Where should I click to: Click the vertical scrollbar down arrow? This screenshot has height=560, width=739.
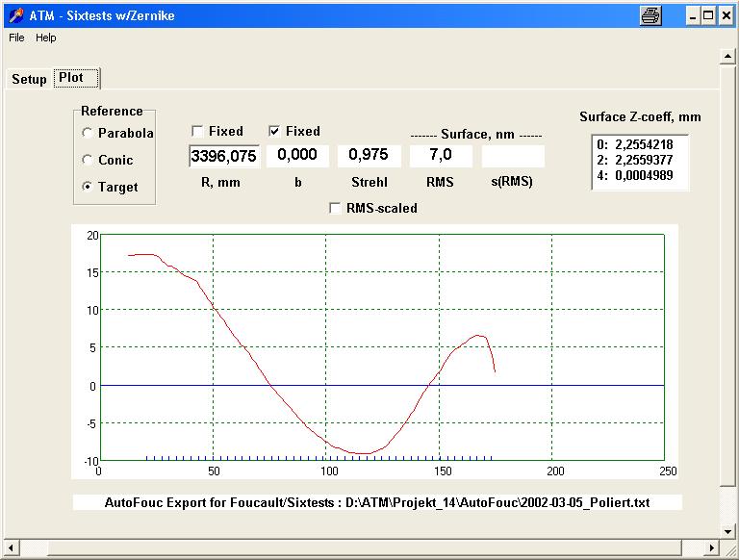[728, 530]
